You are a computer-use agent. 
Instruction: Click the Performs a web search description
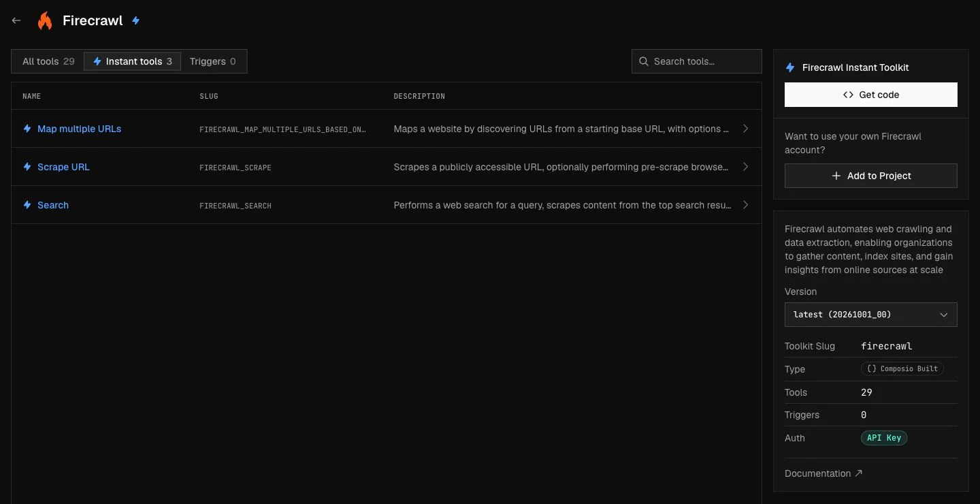tap(563, 205)
